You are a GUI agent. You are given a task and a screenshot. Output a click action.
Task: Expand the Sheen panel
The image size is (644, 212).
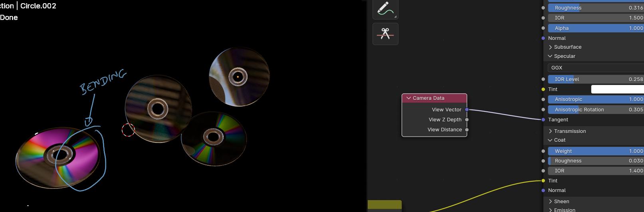[551, 202]
